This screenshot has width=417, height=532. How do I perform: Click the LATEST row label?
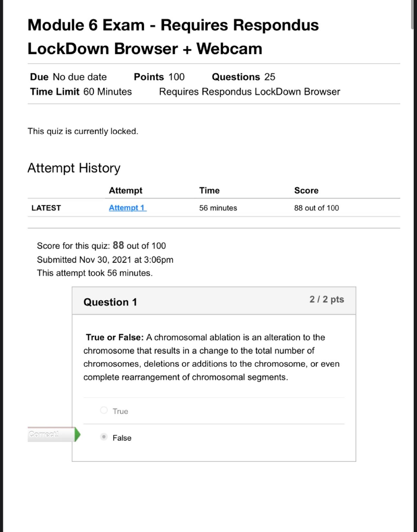(46, 208)
